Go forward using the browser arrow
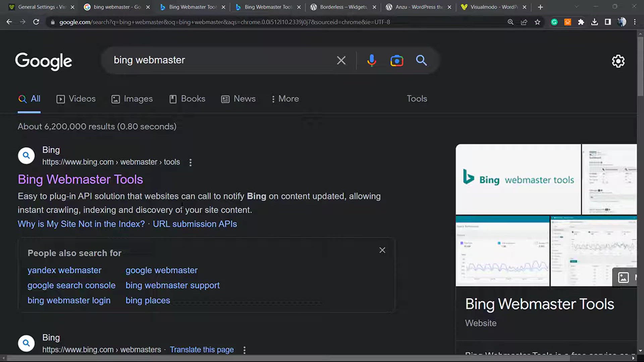Screen dimensions: 644x362 tap(22, 22)
